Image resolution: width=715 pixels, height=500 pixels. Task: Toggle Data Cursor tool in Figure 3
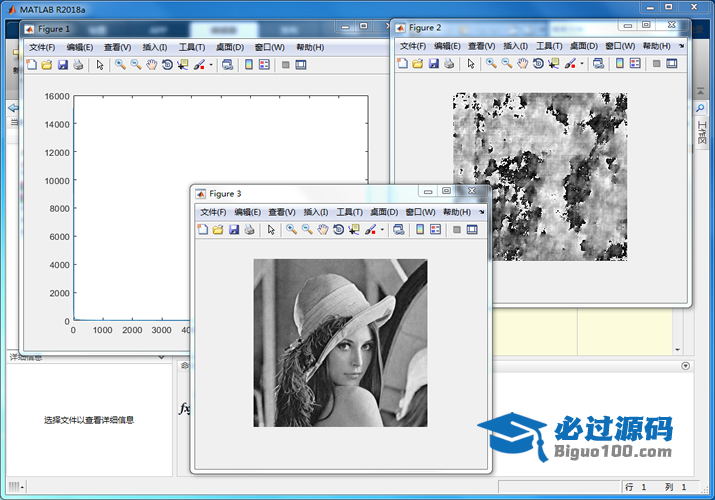354,230
